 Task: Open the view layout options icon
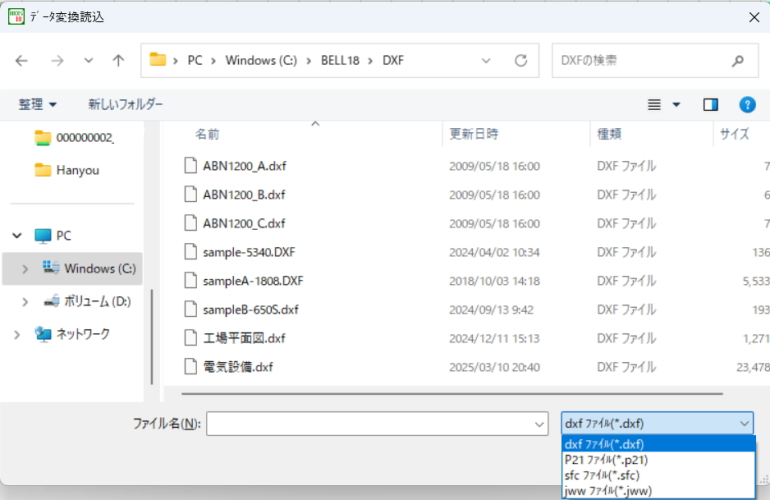(x=663, y=104)
